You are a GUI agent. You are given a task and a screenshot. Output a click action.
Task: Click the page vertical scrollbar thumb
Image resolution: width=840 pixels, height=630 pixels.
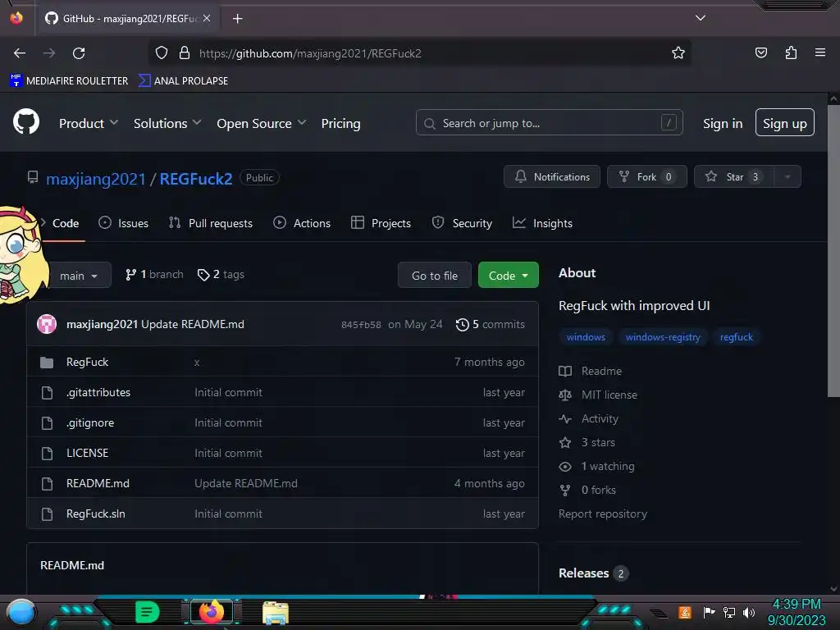833,251
